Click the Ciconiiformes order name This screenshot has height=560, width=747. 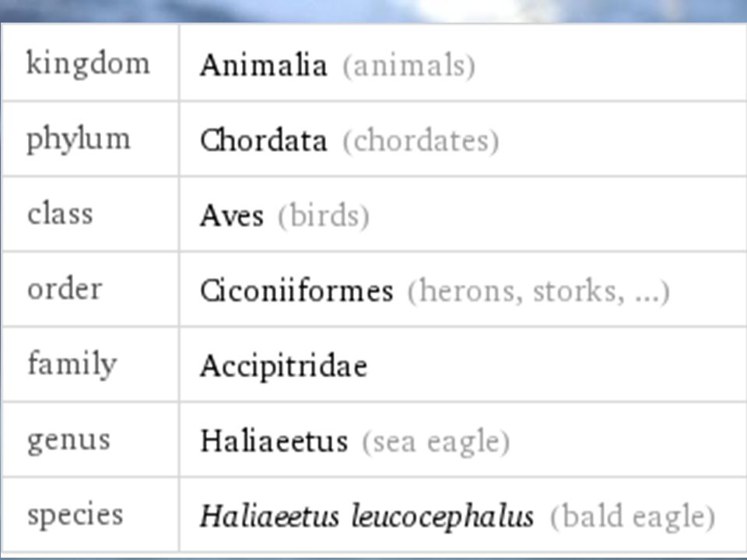coord(296,290)
